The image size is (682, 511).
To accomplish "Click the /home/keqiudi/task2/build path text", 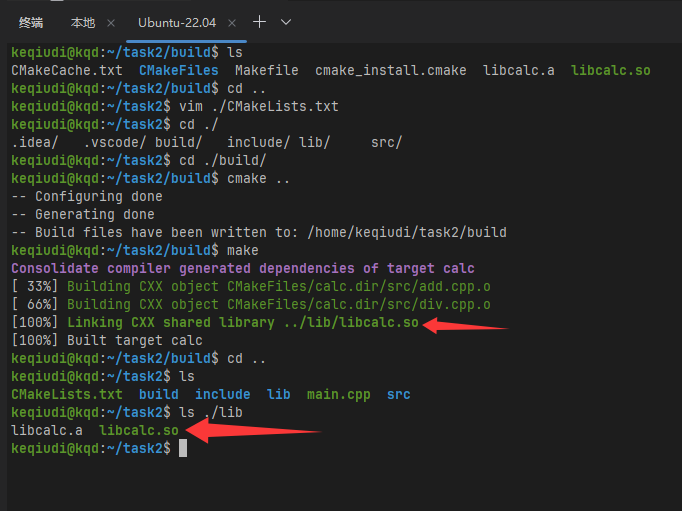I will click(406, 233).
